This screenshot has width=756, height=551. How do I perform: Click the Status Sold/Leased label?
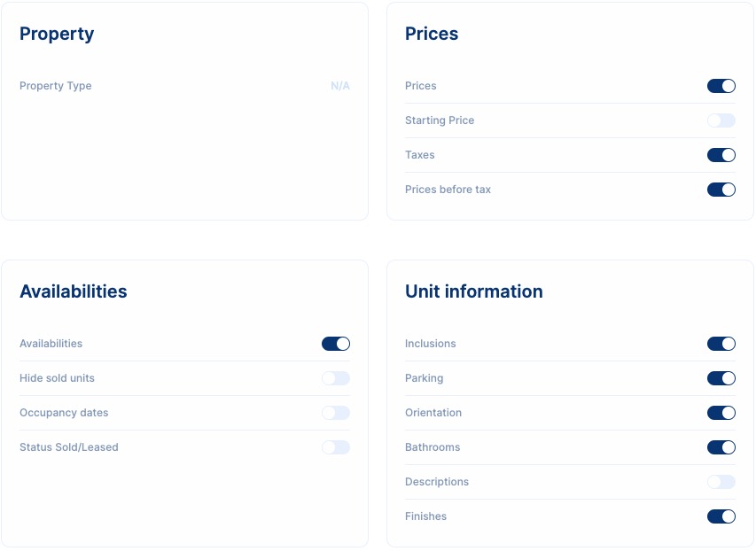pos(69,447)
